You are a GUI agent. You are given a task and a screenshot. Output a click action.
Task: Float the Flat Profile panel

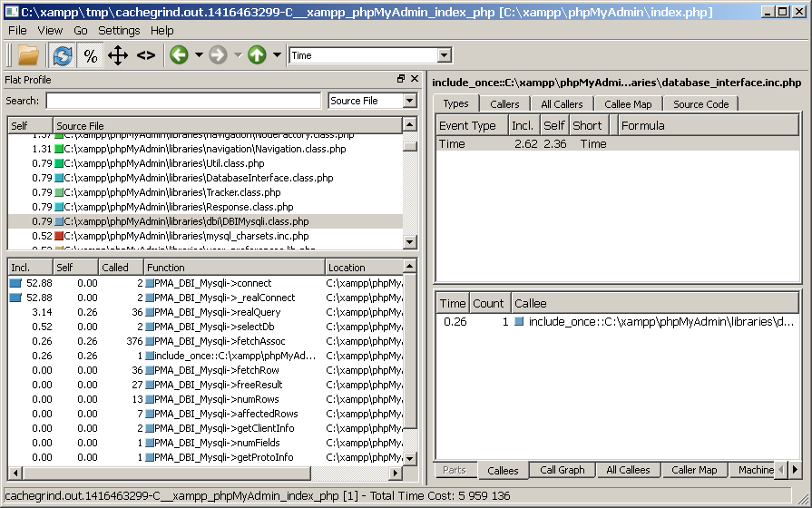[401, 80]
